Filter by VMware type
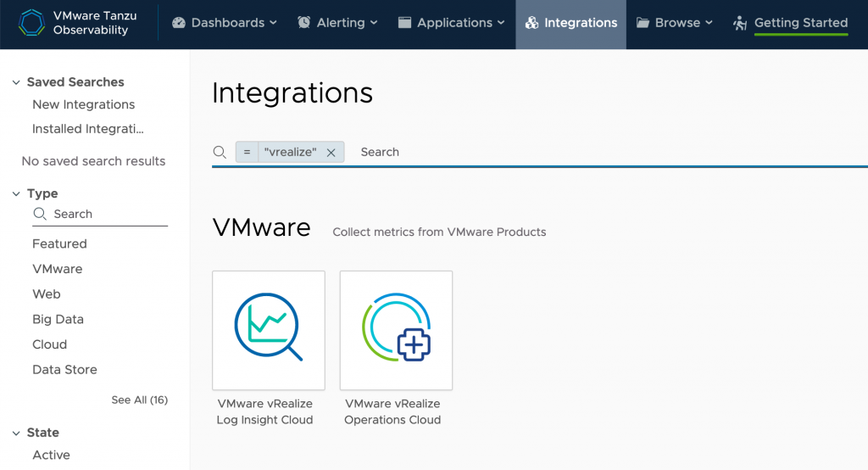The image size is (868, 470). (x=58, y=269)
